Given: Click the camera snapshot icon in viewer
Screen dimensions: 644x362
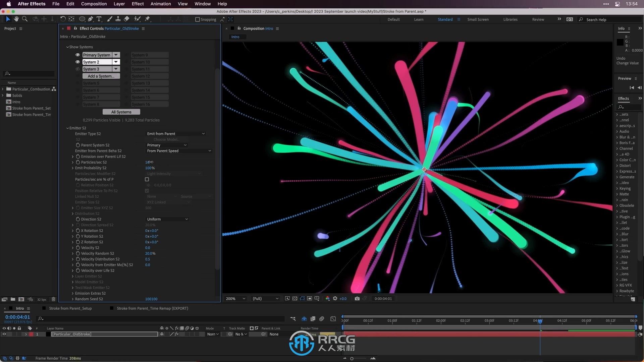Looking at the screenshot, I should 357,298.
